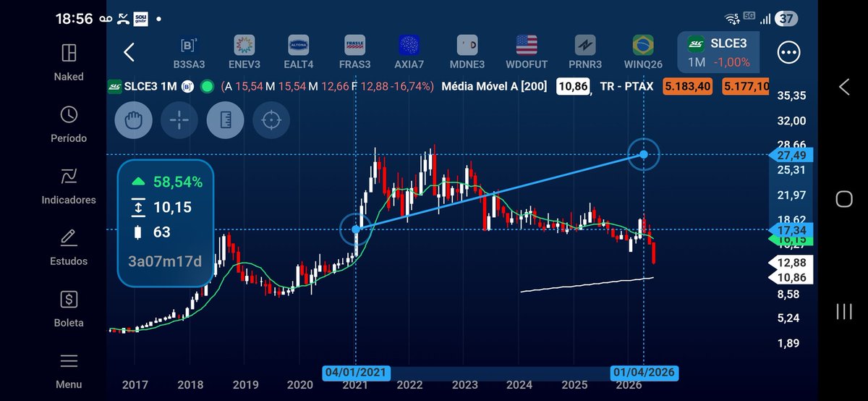Switch to the WINQ26 ticker tab
The width and height of the screenshot is (868, 401).
642,52
